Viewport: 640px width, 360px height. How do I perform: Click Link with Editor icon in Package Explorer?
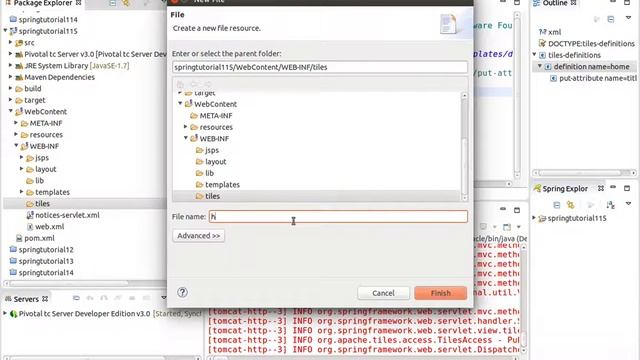click(126, 3)
